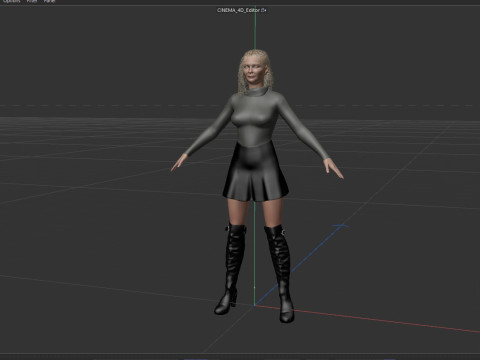Open the Options viewport menu

point(12,1)
